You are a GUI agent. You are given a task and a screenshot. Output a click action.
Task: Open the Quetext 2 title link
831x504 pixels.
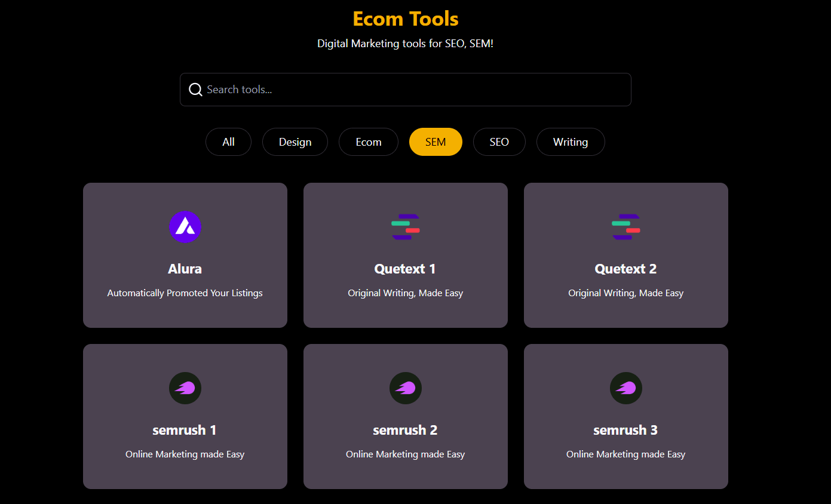(626, 269)
